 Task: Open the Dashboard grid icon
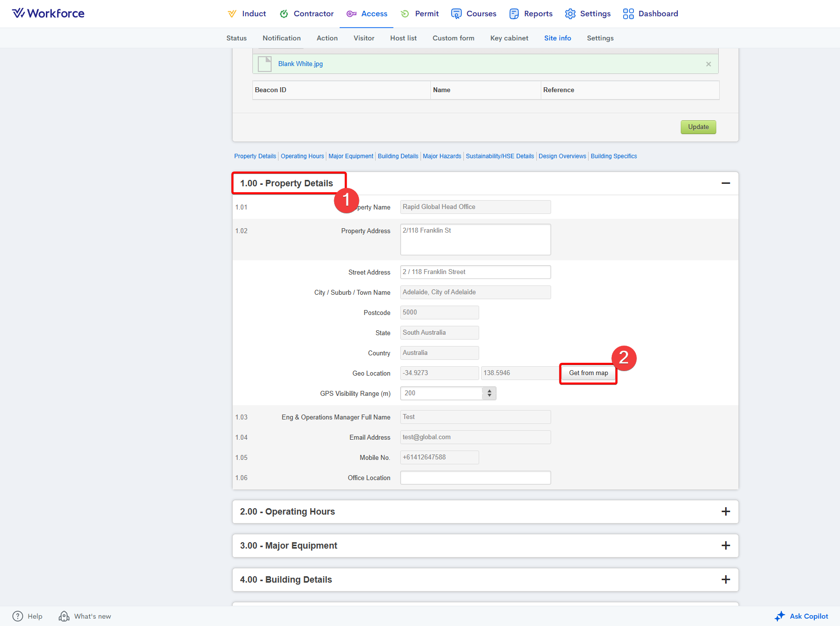(x=628, y=14)
